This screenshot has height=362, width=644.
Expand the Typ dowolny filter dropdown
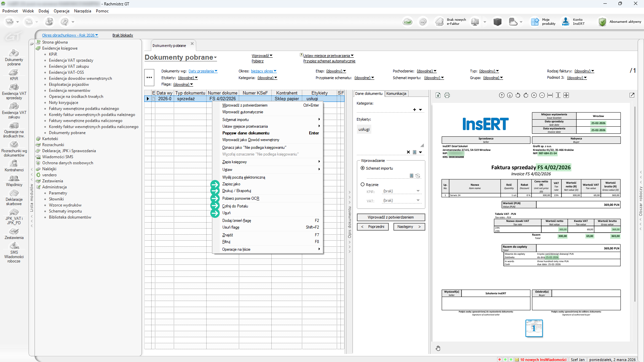tap(489, 71)
